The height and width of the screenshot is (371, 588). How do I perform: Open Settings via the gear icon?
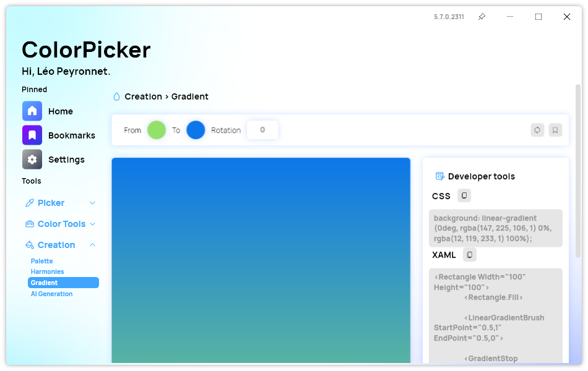point(32,160)
